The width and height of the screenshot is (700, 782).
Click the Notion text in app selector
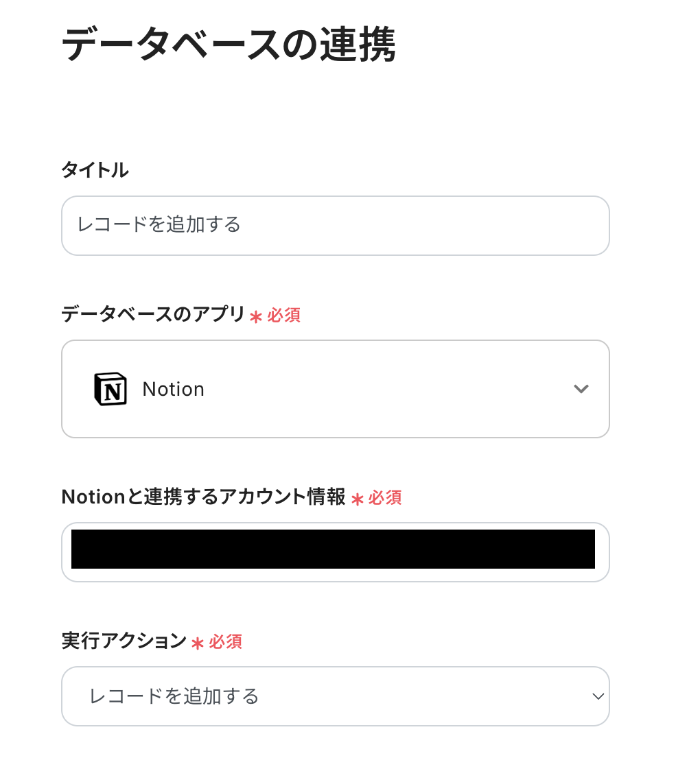(173, 389)
